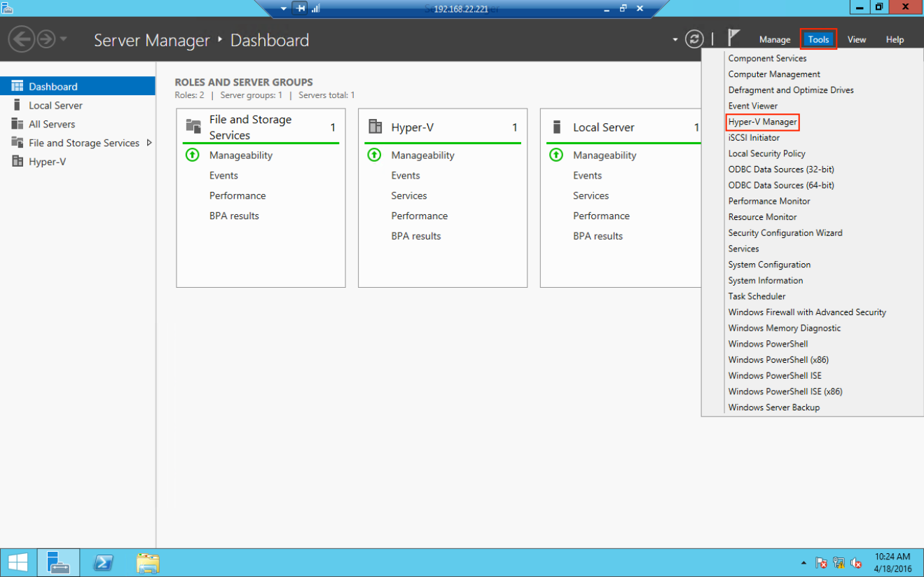Show hidden system tray icons
The image size is (924, 577).
803,563
